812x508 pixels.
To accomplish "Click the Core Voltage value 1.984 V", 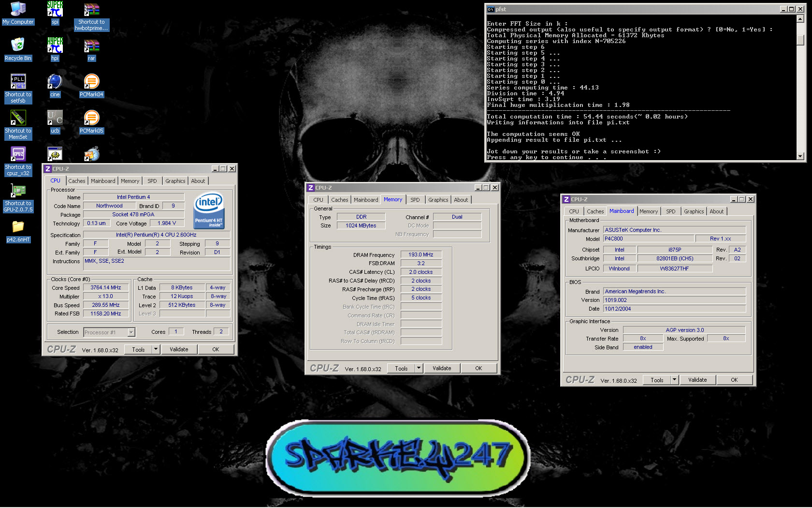I will coord(167,223).
